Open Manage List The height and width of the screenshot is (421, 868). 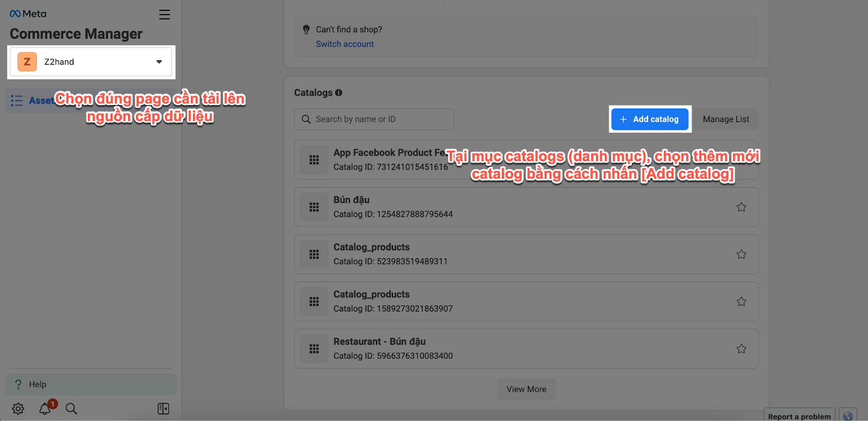[x=726, y=119]
